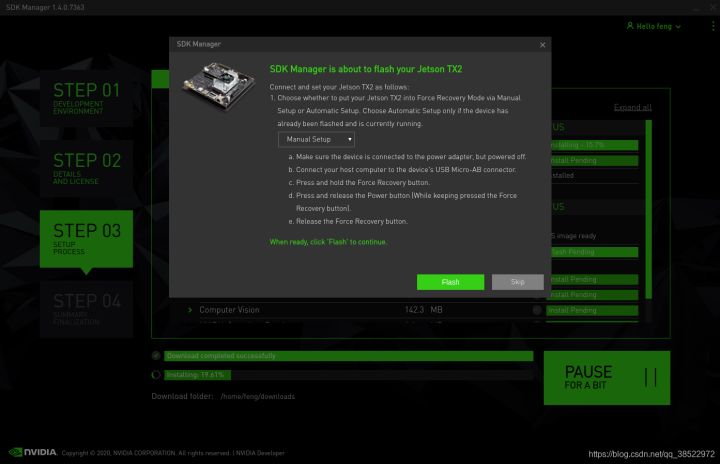Click the 142.3 MB size value
This screenshot has width=720, height=464.
(423, 310)
